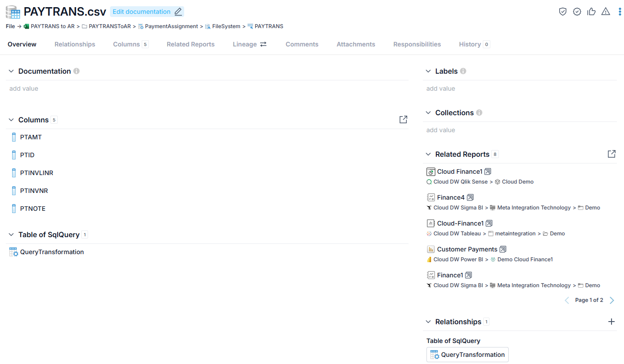Open Related Reports expand icon
The width and height of the screenshot is (624, 364).
pyautogui.click(x=611, y=154)
